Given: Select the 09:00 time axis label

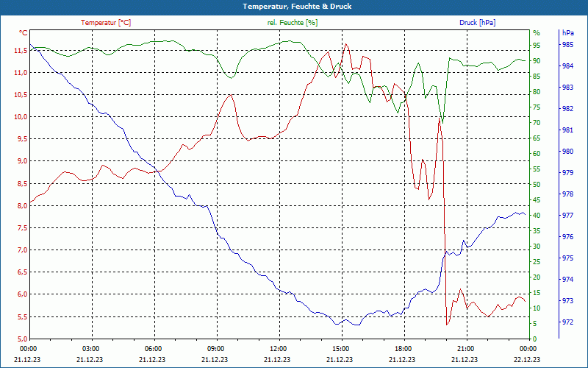Looking at the screenshot, I should [x=215, y=348].
